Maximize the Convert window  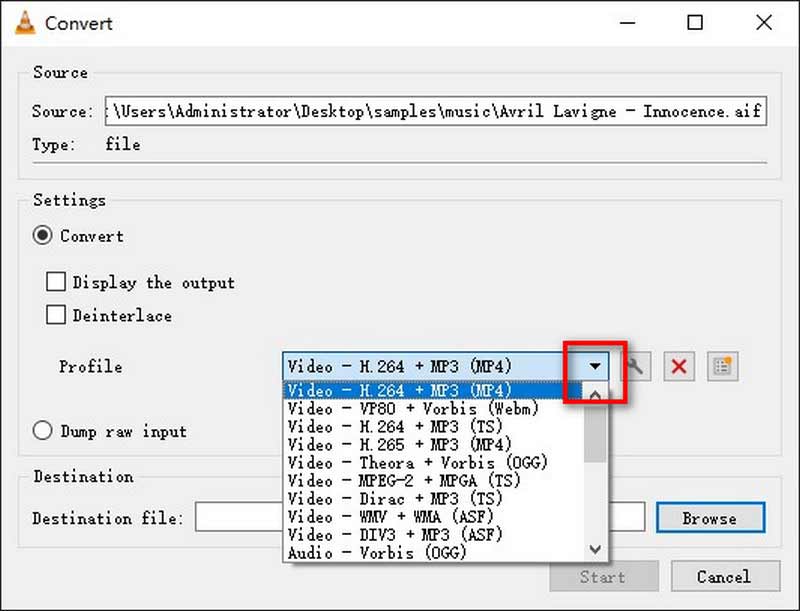pyautogui.click(x=695, y=22)
